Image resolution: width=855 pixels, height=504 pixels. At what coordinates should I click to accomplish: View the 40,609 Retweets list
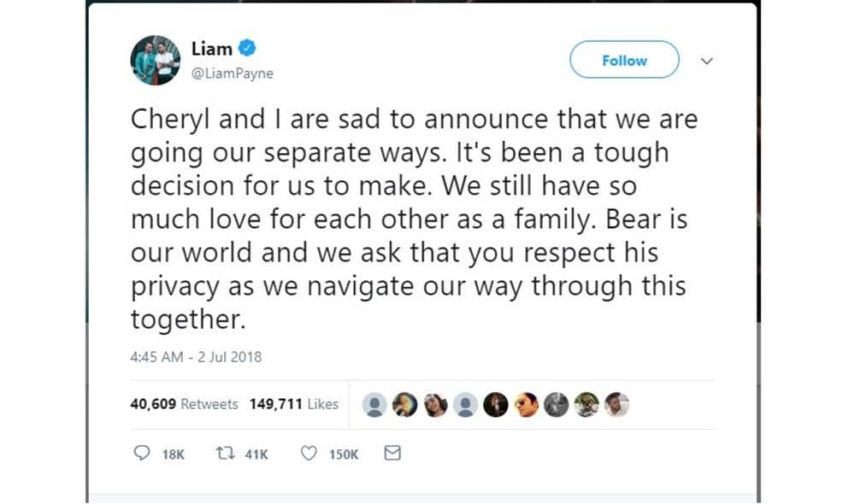click(x=185, y=403)
